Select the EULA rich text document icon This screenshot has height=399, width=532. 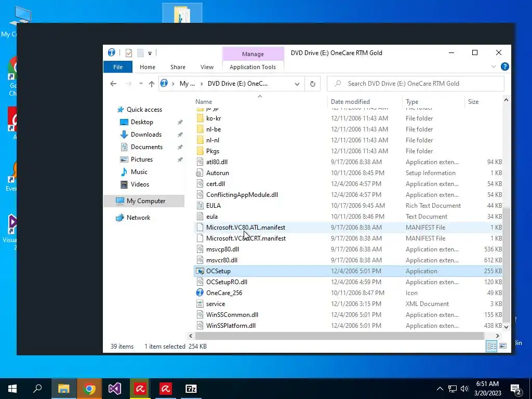(x=200, y=206)
